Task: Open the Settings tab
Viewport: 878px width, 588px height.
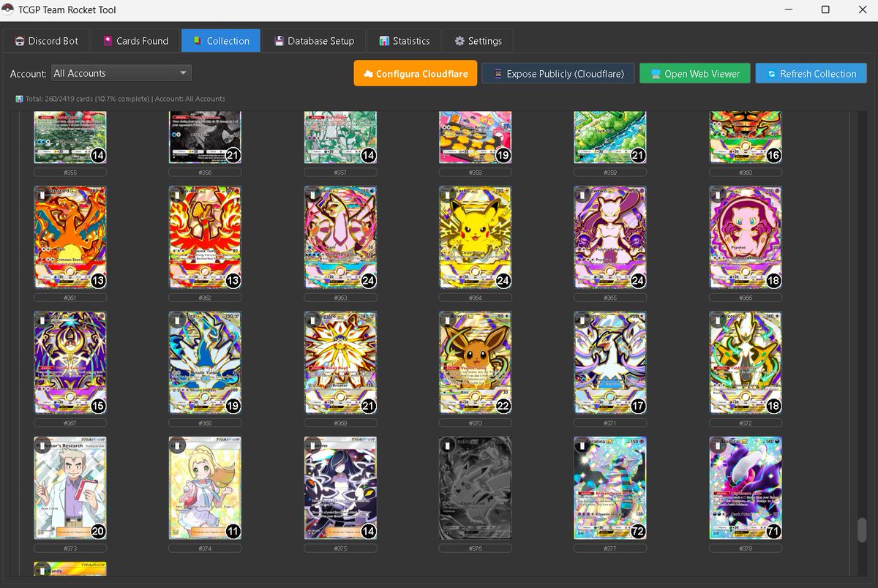Action: (x=478, y=41)
